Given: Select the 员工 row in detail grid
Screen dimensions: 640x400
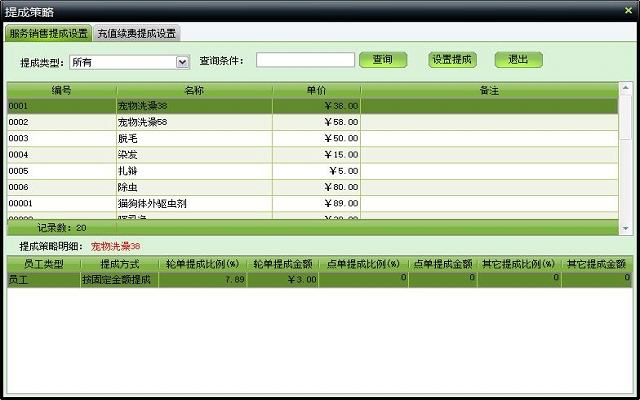Looking at the screenshot, I should click(40, 280).
